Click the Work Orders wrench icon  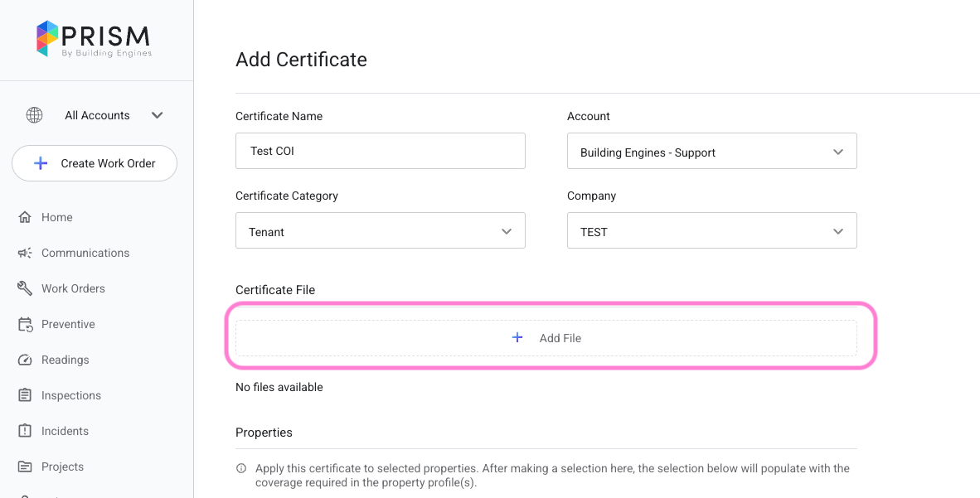(25, 288)
